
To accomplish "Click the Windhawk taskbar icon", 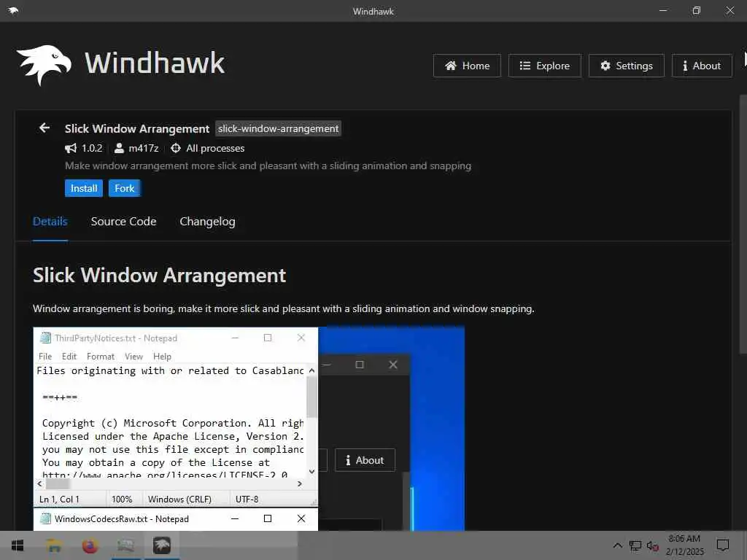I will [x=161, y=545].
